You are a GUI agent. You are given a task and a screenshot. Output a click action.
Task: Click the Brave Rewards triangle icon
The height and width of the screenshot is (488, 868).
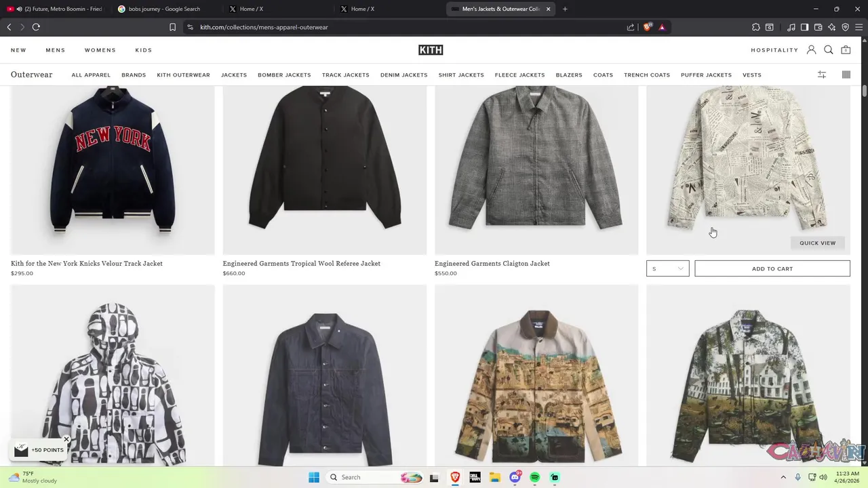tap(662, 27)
